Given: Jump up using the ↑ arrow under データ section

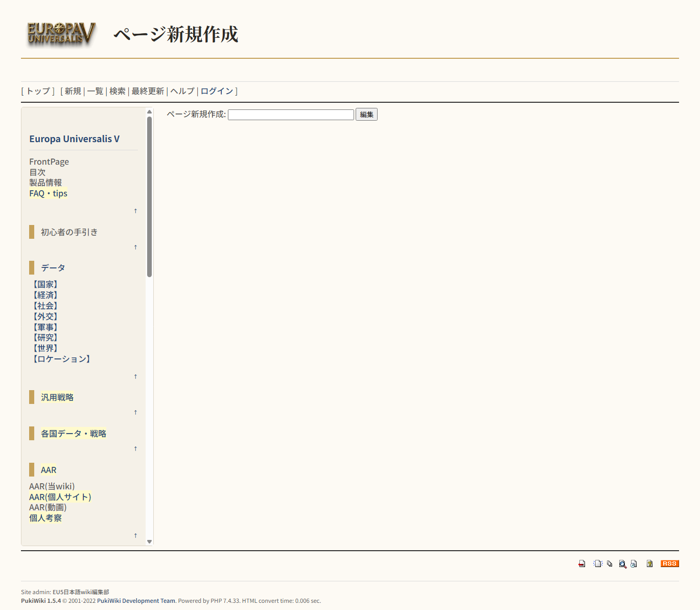Looking at the screenshot, I should [x=135, y=376].
